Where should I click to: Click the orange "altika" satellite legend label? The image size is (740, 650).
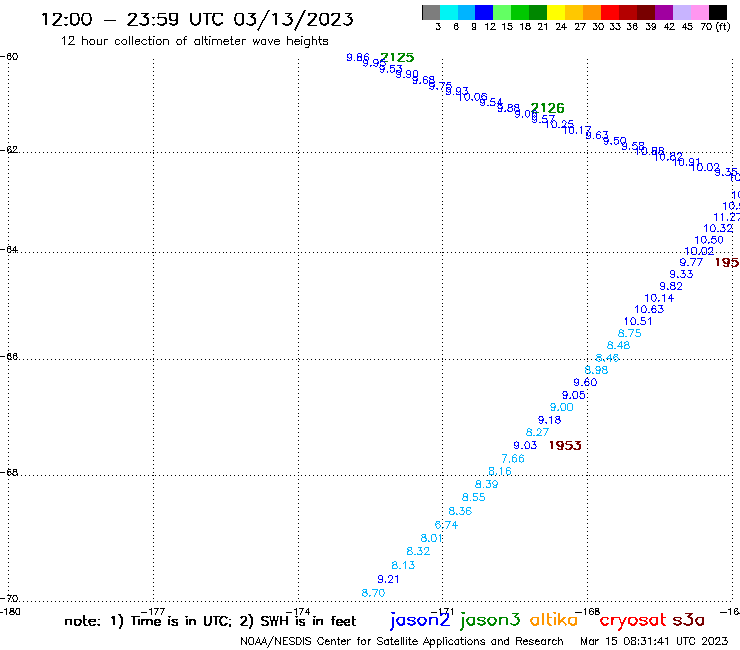554,620
